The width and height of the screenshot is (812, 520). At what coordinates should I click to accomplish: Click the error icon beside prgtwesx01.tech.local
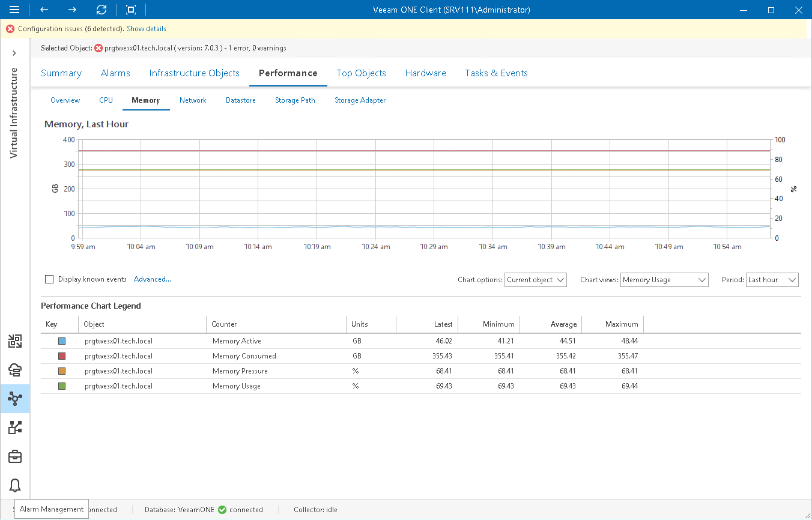click(x=98, y=48)
